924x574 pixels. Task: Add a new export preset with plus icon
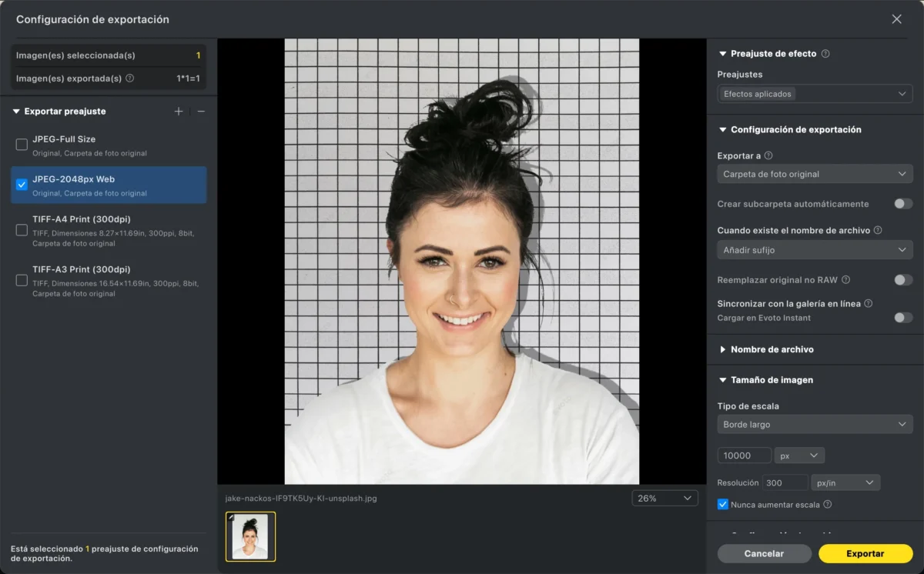[x=179, y=112]
